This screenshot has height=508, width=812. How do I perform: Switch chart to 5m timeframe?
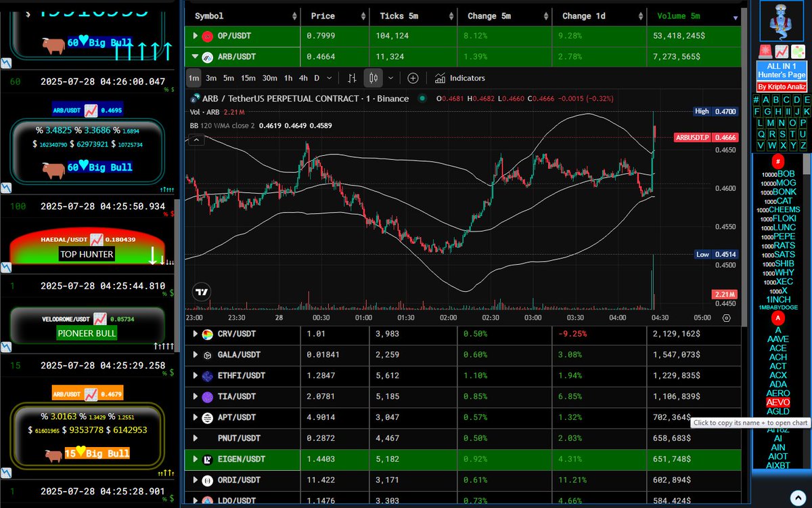pos(229,78)
